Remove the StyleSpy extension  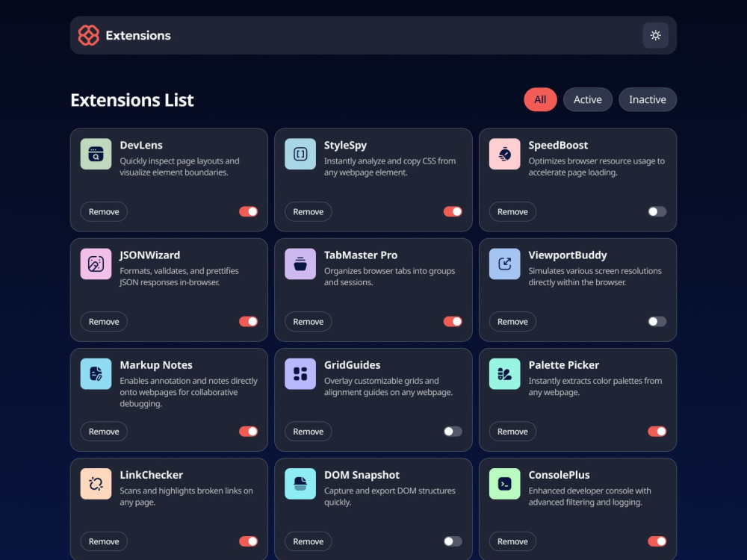(309, 211)
